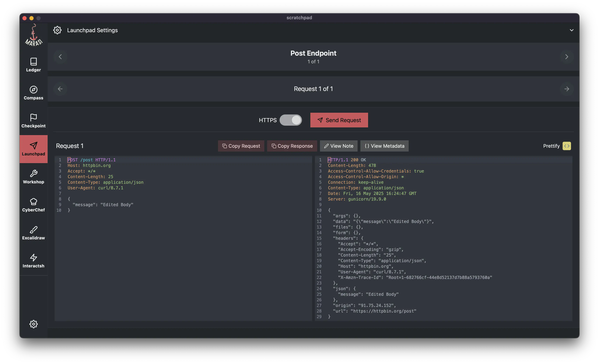Viewport: 599px width, 364px height.
Task: Copy the response with Copy Response
Action: 292,146
